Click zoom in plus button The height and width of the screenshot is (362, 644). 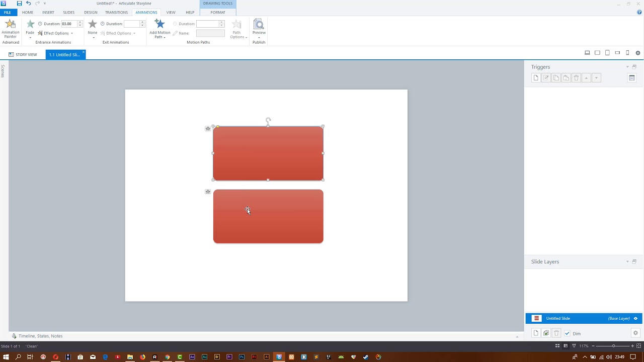point(632,346)
